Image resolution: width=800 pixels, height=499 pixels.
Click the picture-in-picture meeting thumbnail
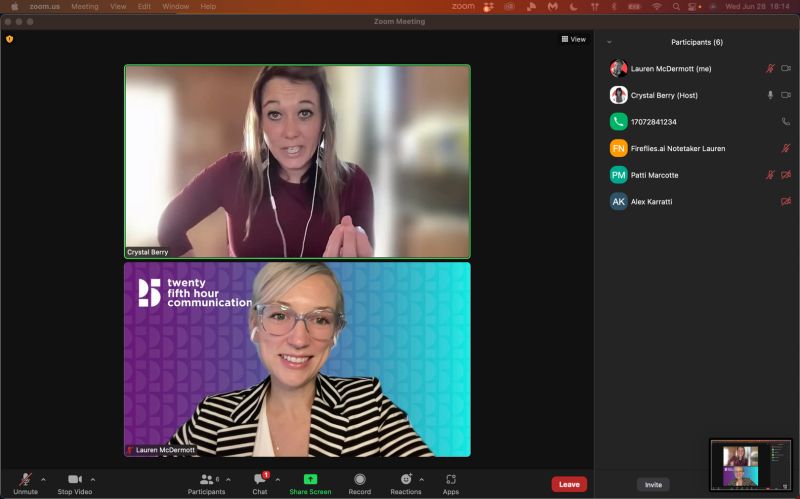coord(750,465)
